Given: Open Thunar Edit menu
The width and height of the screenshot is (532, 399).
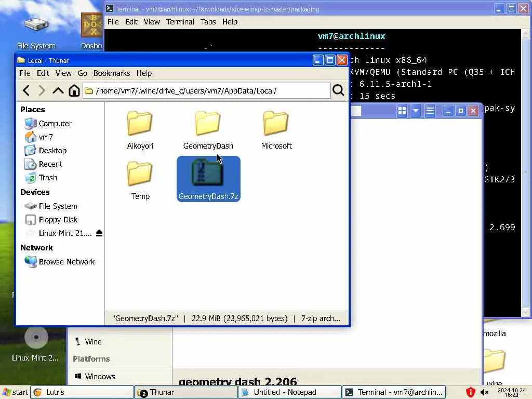Looking at the screenshot, I should (x=43, y=73).
